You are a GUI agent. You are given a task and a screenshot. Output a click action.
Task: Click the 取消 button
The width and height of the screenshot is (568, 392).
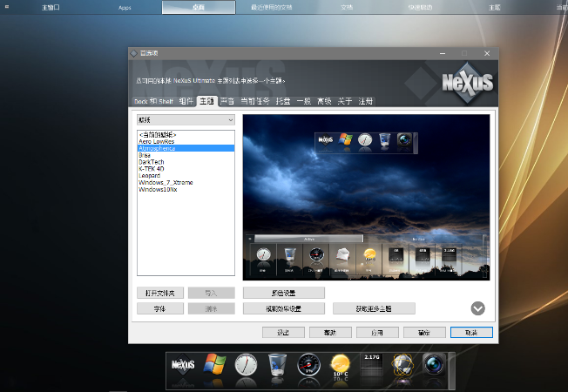471,333
